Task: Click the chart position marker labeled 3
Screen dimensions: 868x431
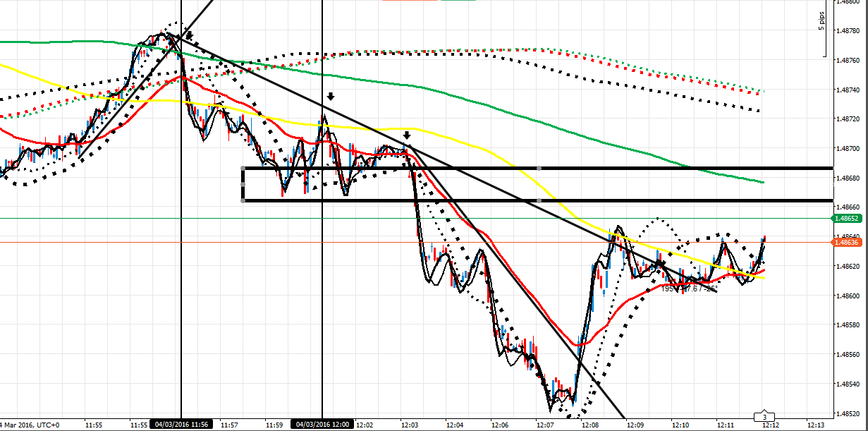Action: click(x=763, y=418)
